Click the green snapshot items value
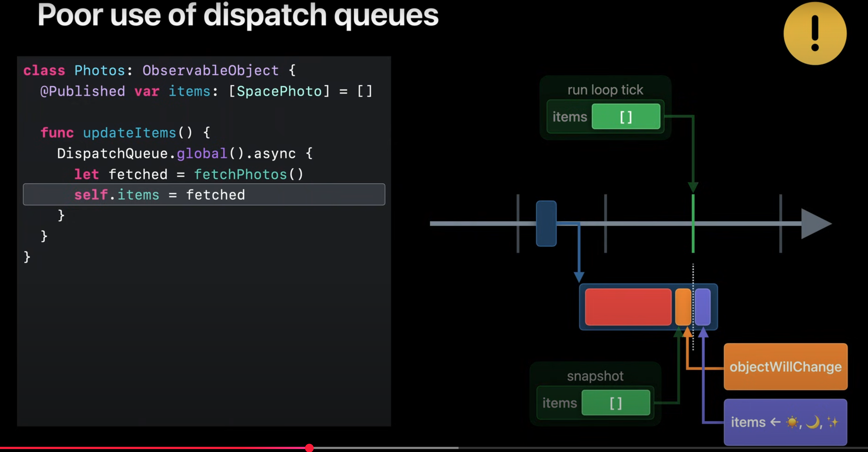This screenshot has width=868, height=452. (x=616, y=403)
